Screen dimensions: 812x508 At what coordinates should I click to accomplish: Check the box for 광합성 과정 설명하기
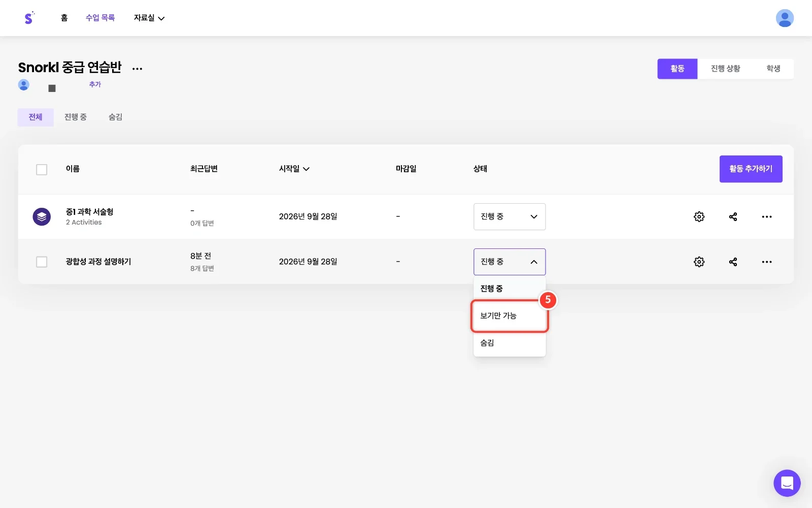point(42,262)
